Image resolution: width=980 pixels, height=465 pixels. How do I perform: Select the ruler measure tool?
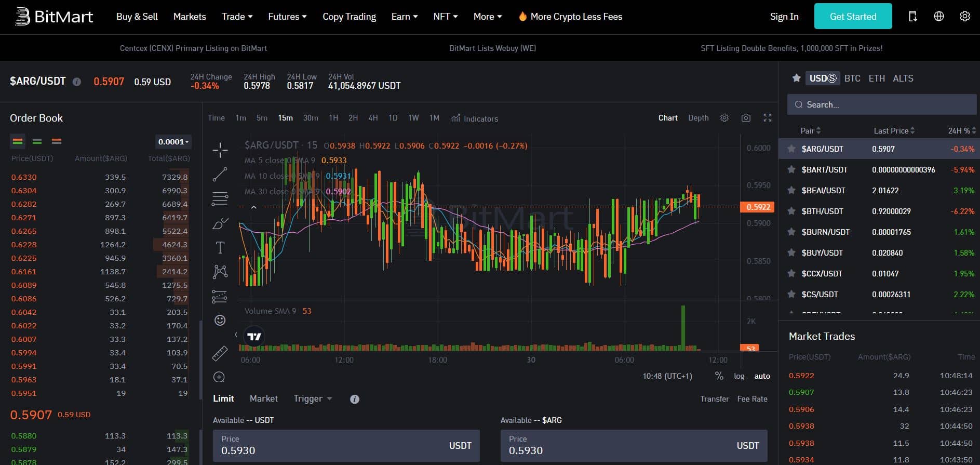[220, 353]
